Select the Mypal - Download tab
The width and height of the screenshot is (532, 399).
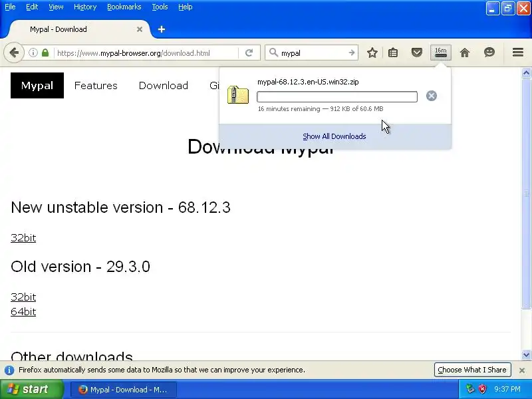pos(78,29)
